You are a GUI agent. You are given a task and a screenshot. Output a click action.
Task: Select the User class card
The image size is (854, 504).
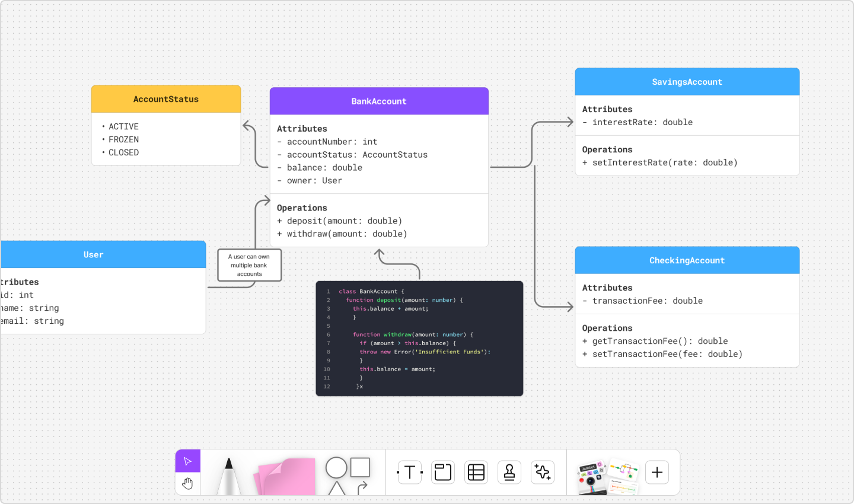coord(93,254)
